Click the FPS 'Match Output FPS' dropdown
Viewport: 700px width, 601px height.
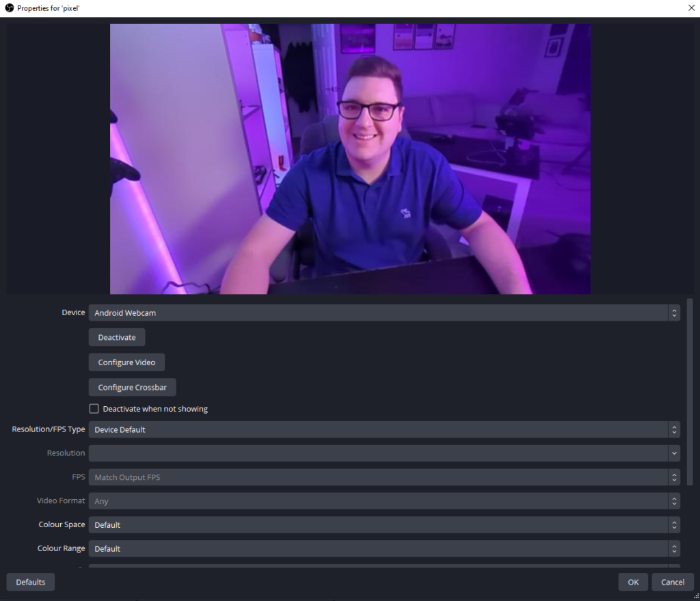coord(383,477)
